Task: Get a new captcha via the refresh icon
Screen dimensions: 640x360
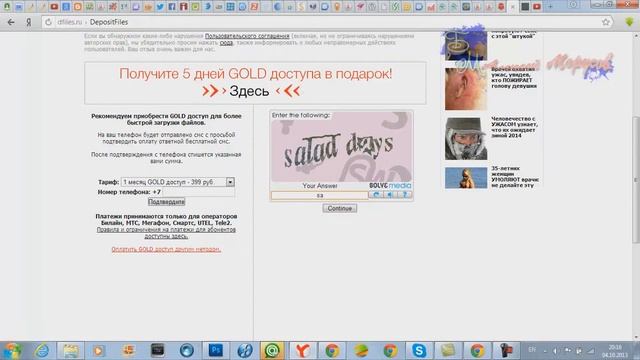Action: (376, 195)
